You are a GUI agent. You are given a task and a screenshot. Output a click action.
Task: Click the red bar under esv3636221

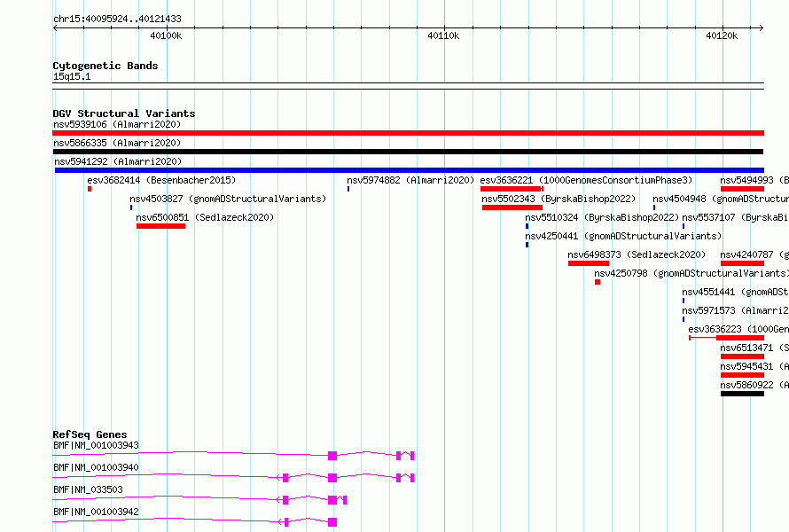click(512, 189)
